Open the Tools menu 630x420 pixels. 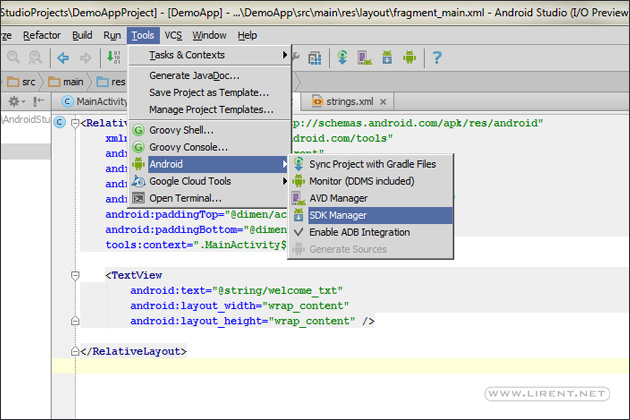click(143, 36)
